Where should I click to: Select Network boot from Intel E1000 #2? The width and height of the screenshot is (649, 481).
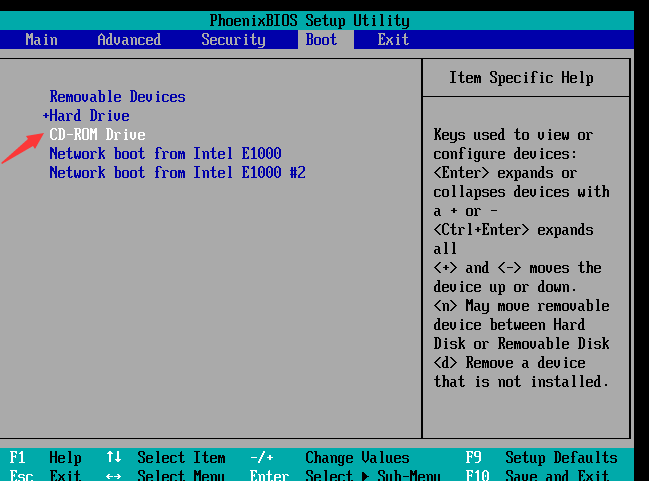point(177,173)
